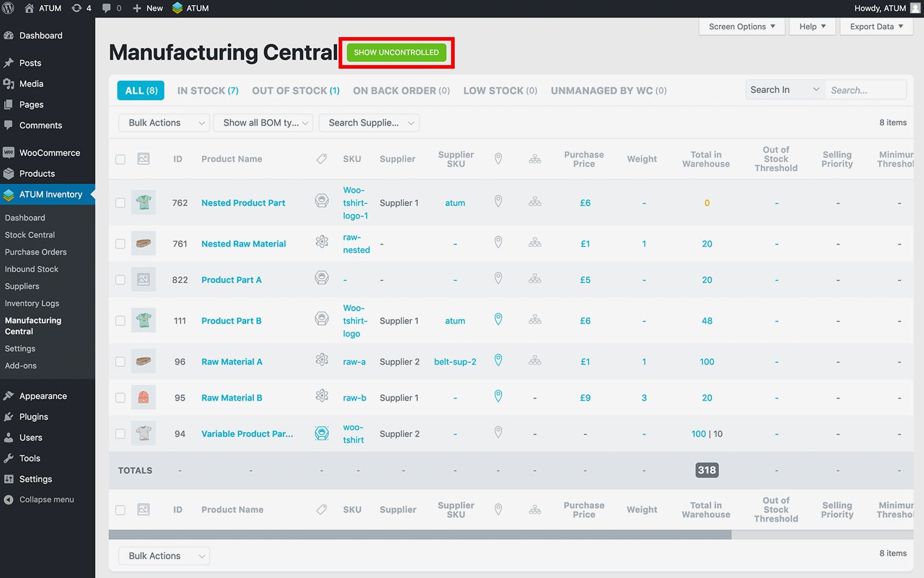This screenshot has width=924, height=578.
Task: Click the product type icon for Nested Raw Material
Action: [x=322, y=242]
